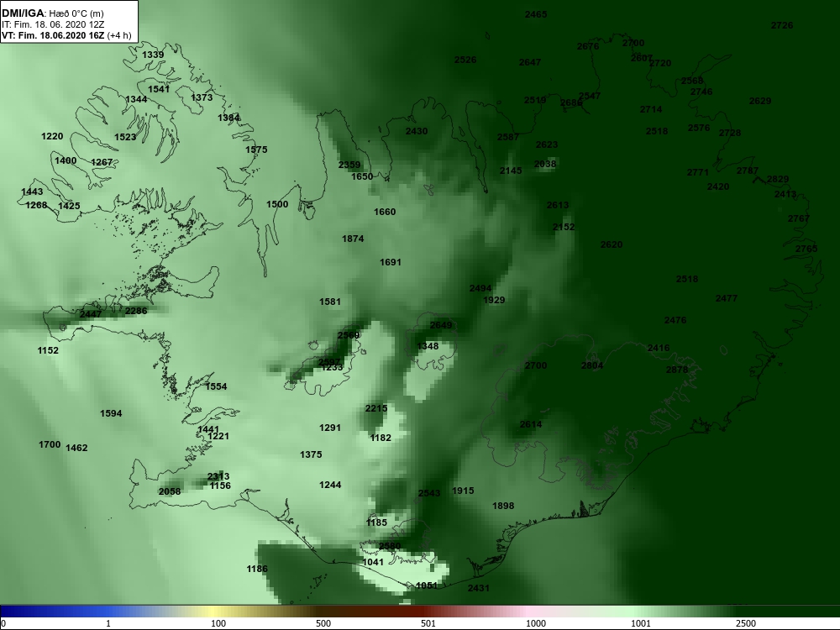Select the map value 2767
The height and width of the screenshot is (630, 840).
point(799,218)
